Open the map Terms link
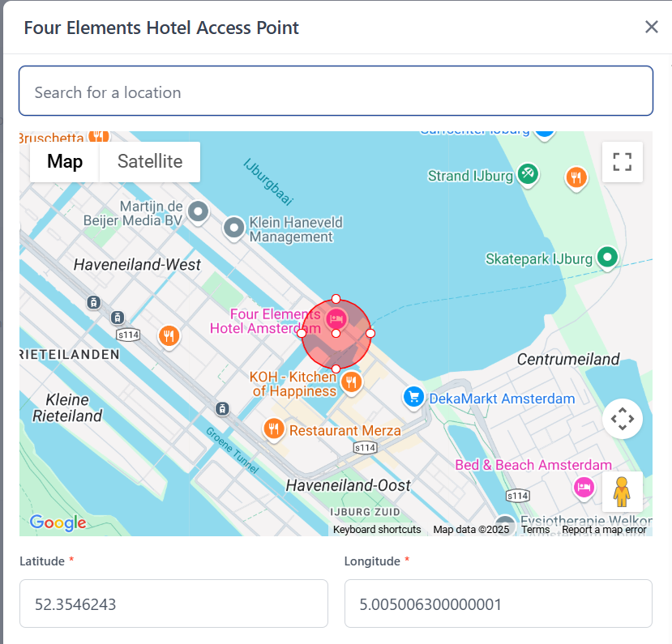Screen dimensions: 672x644 click(x=535, y=530)
